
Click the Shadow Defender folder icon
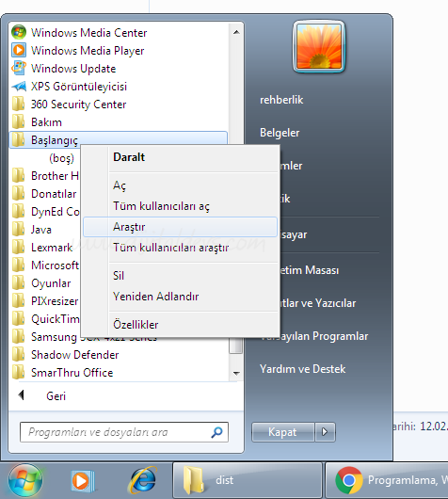click(x=18, y=355)
